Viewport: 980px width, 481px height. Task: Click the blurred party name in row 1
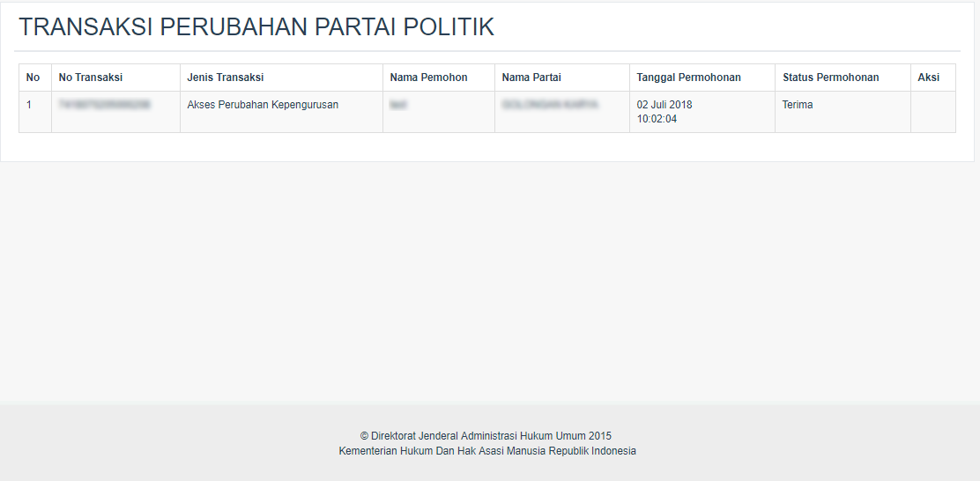pyautogui.click(x=550, y=105)
